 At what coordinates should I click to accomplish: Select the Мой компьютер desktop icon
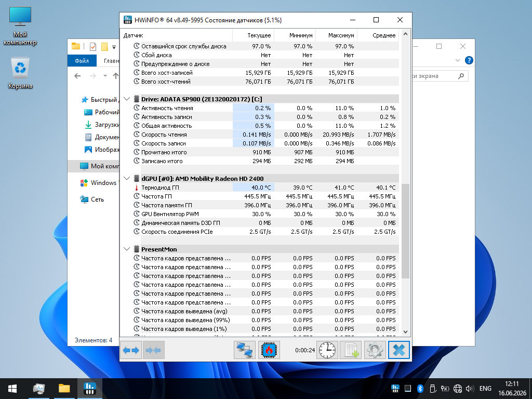[x=20, y=26]
